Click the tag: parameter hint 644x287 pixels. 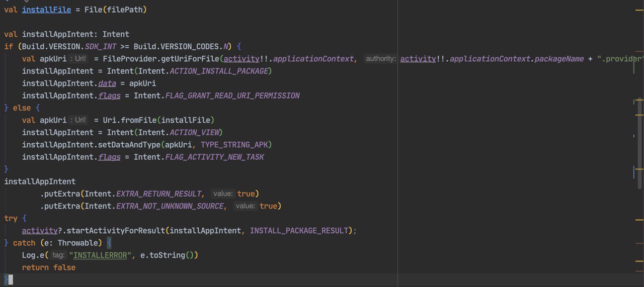pos(59,255)
